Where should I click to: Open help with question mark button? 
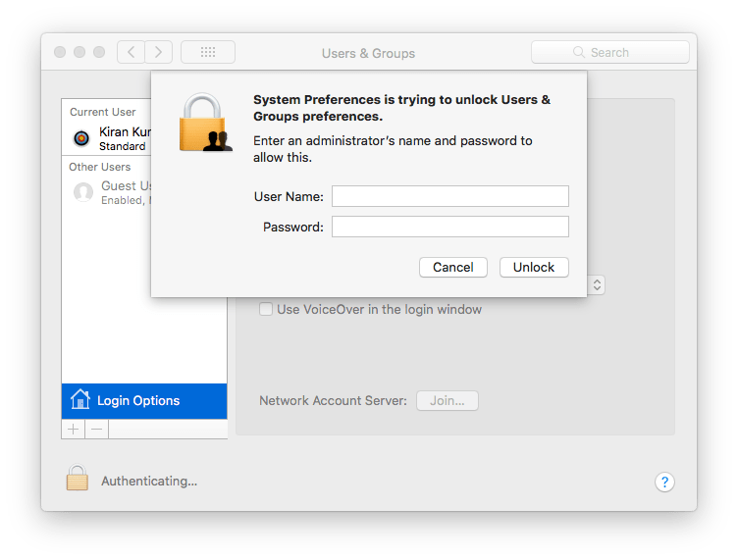(664, 482)
